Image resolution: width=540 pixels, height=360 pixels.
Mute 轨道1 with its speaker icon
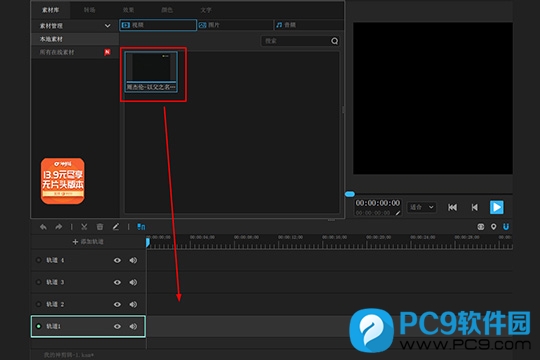click(x=133, y=326)
